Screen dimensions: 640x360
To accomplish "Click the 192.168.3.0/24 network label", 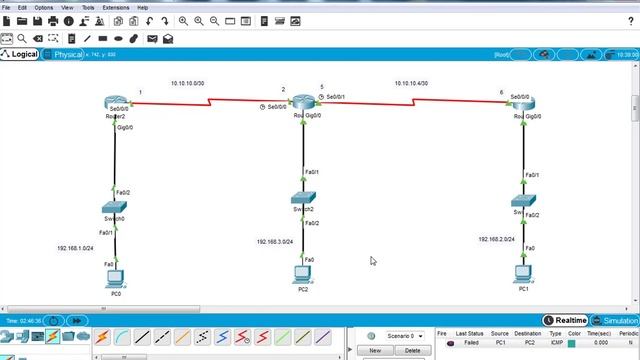I will pos(275,242).
